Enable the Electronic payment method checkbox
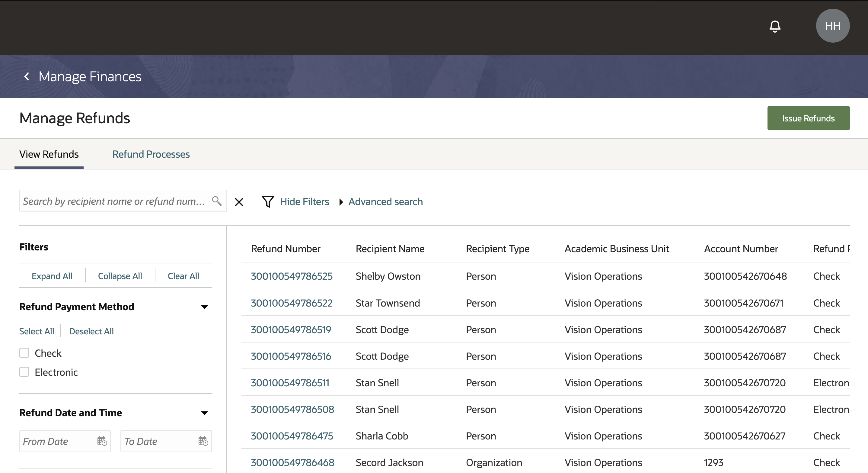 [x=24, y=372]
